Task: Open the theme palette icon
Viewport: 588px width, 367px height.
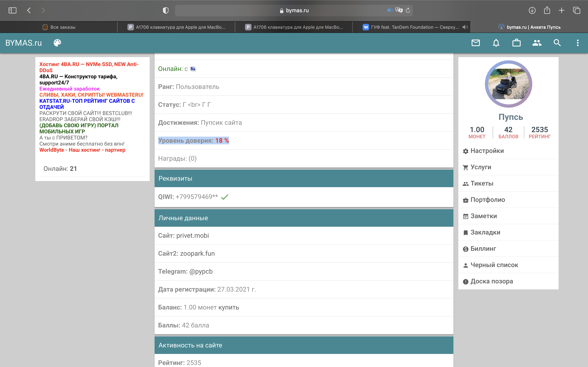Action: click(x=57, y=43)
